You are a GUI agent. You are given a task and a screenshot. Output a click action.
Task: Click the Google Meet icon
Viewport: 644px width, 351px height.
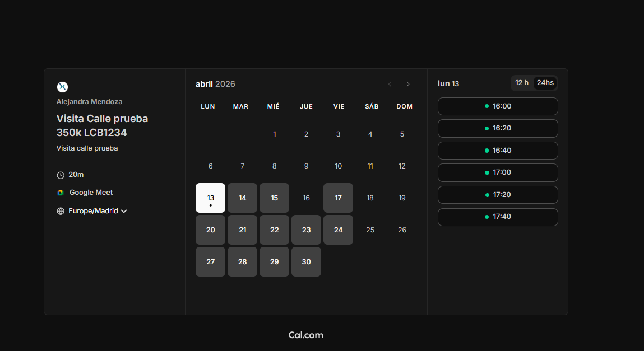pos(61,193)
